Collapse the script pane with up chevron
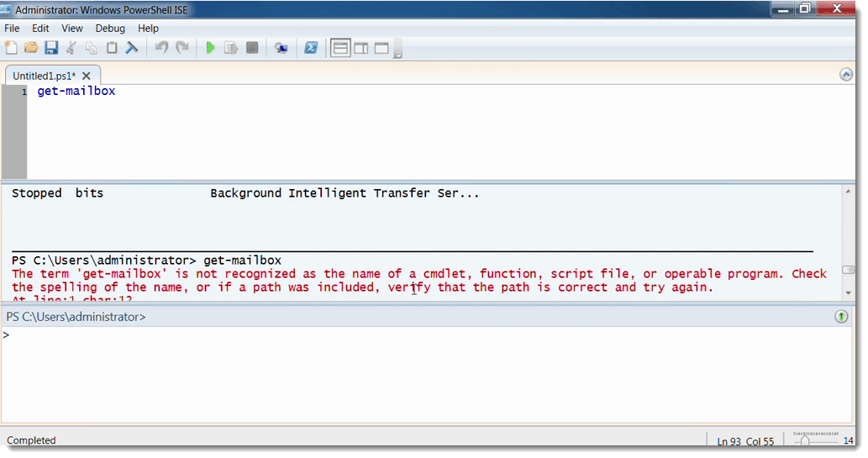 click(846, 74)
